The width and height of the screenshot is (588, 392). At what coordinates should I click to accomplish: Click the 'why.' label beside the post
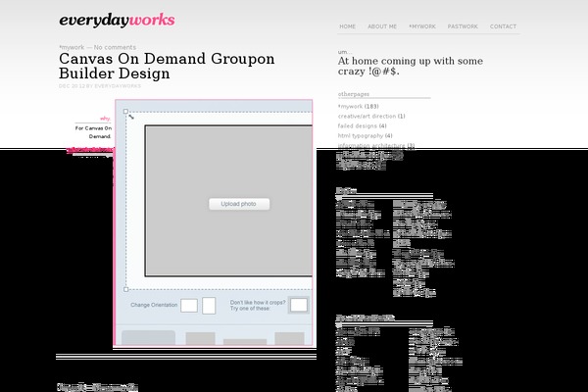106,119
